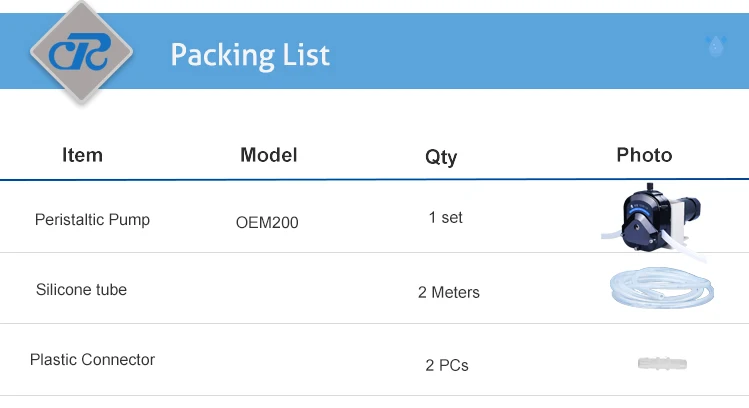Image resolution: width=749 pixels, height=408 pixels.
Task: Click the "2 PCs" quantity cell
Action: point(446,366)
